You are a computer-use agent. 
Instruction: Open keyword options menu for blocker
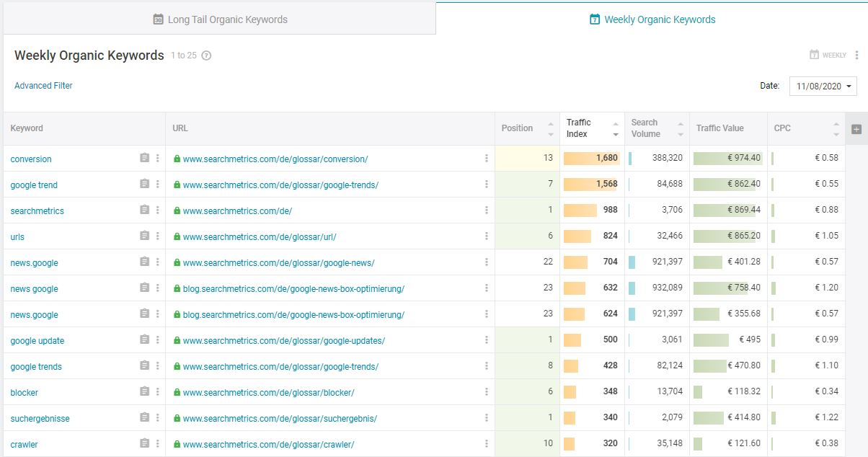point(158,392)
